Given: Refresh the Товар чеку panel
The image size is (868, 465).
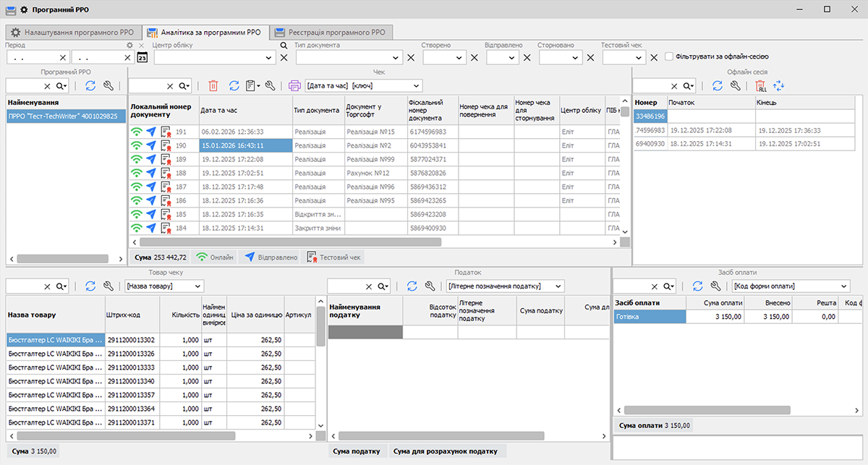Looking at the screenshot, I should tap(89, 286).
